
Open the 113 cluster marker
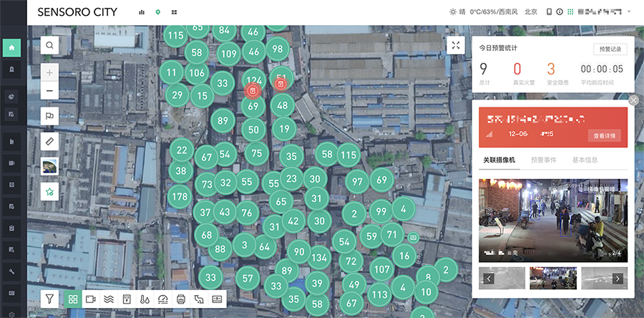379,294
